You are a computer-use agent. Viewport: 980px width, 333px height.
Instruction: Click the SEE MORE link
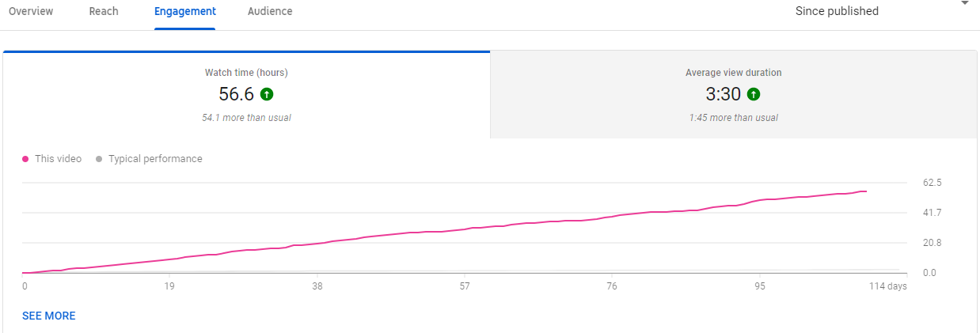pyautogui.click(x=49, y=316)
